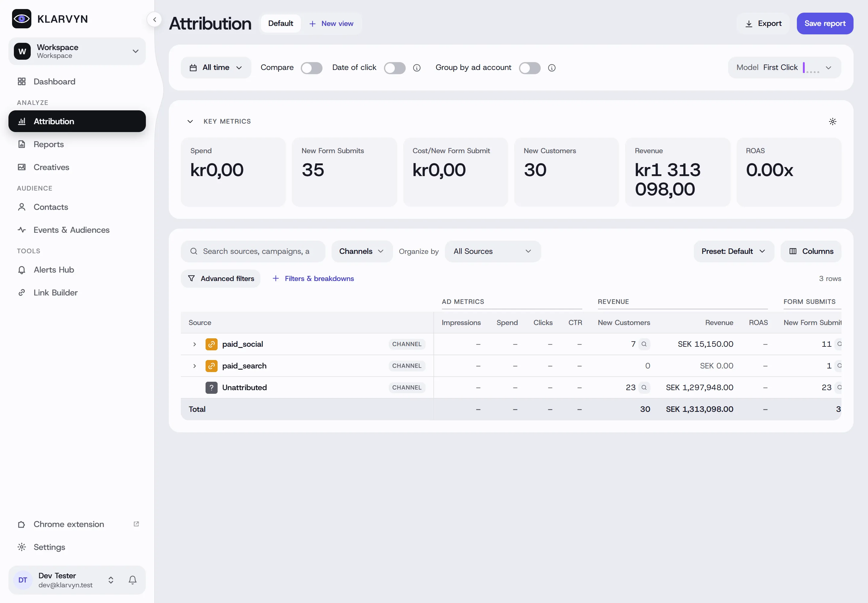Screen dimensions: 868x603
Task: Open the Dev Tester account switcher
Action: click(x=111, y=580)
